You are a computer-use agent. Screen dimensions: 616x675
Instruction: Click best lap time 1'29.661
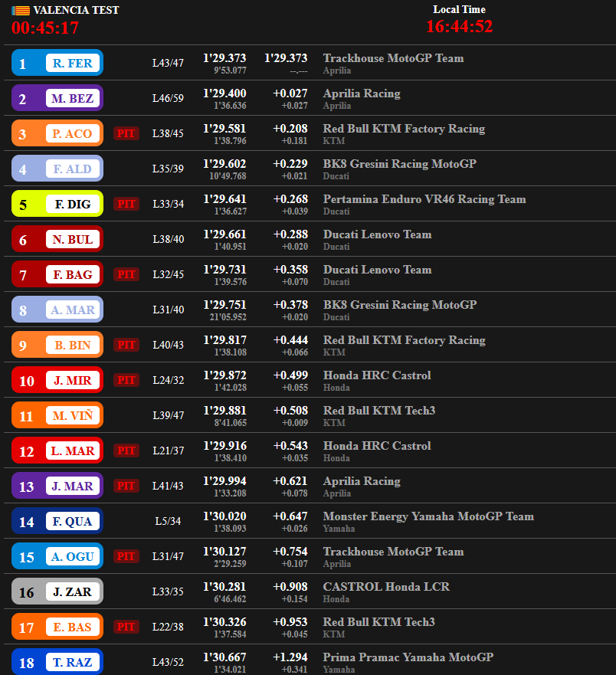coord(224,234)
